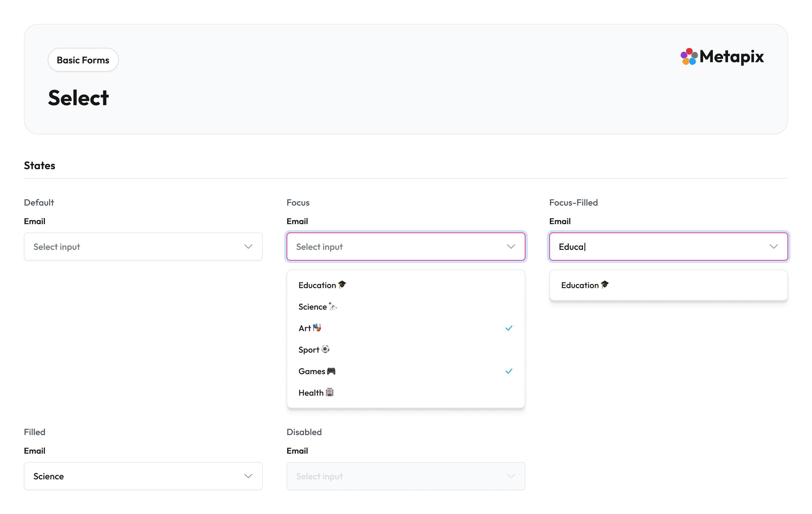The height and width of the screenshot is (514, 812).
Task: Click the game controller emoji beside Games
Action: tap(331, 371)
